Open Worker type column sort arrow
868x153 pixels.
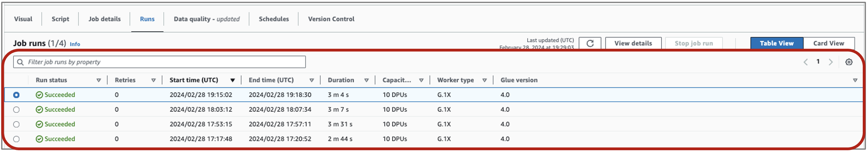tap(484, 80)
